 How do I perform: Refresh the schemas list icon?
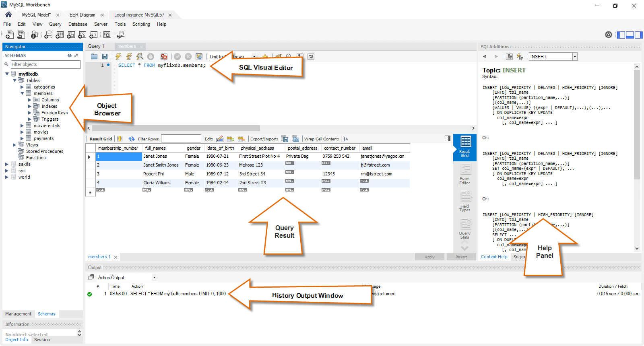70,56
